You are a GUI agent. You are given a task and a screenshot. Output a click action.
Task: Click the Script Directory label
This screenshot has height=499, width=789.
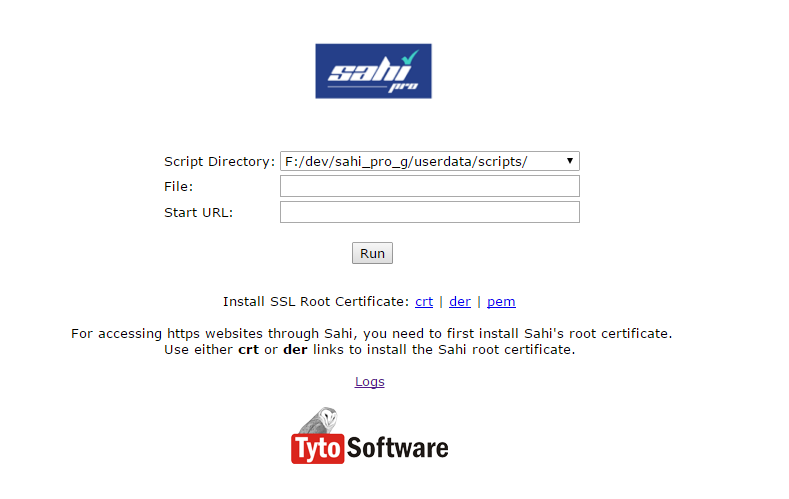click(219, 161)
